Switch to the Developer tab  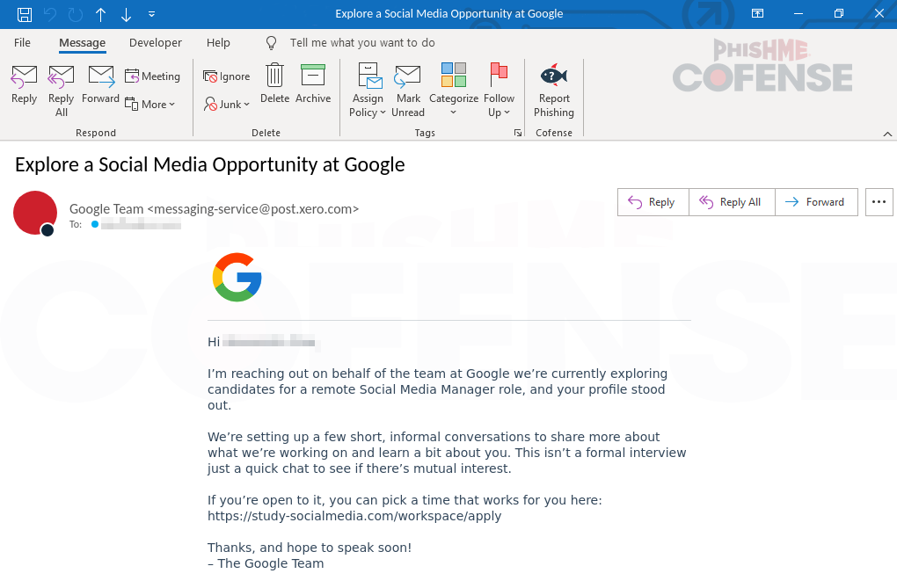[155, 42]
